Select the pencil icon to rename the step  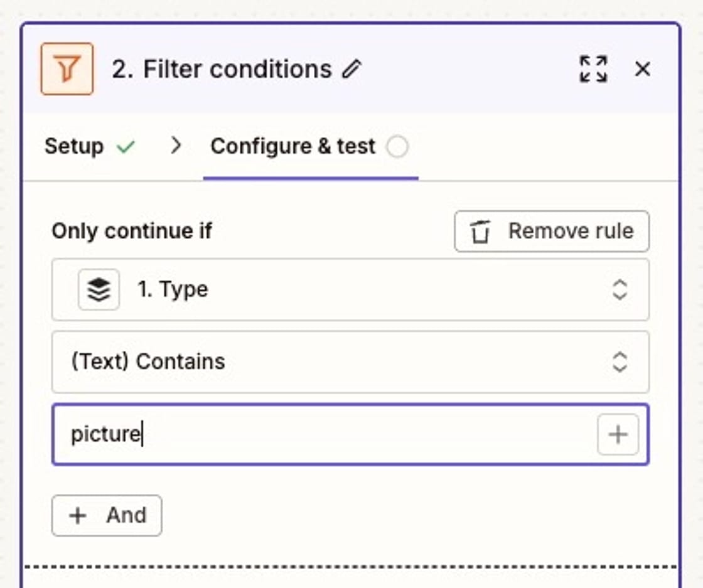click(353, 69)
